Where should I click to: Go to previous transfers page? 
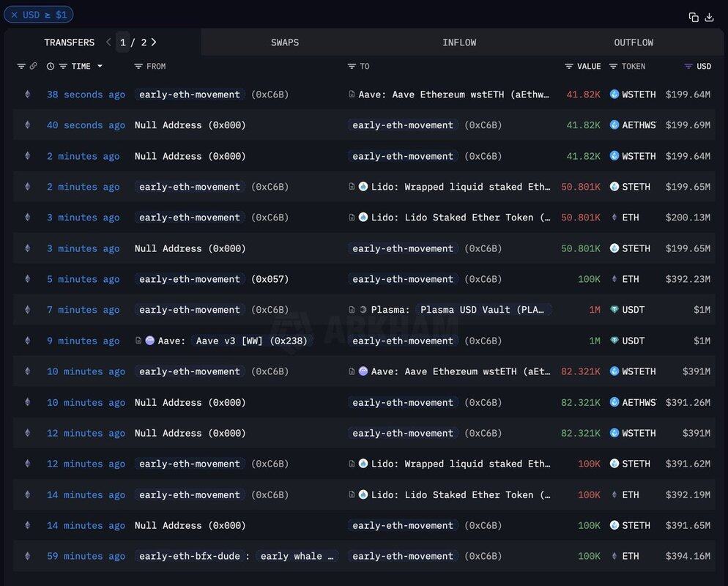tap(108, 42)
